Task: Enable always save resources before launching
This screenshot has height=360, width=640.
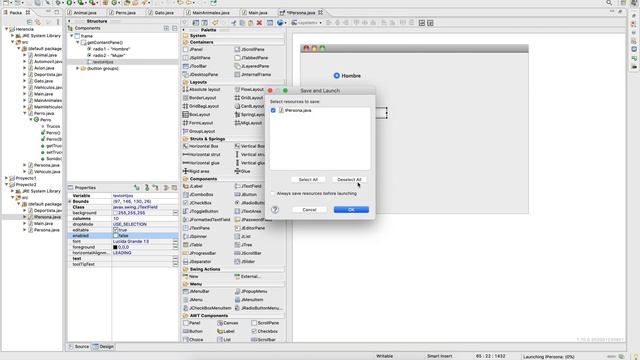Action: click(273, 193)
